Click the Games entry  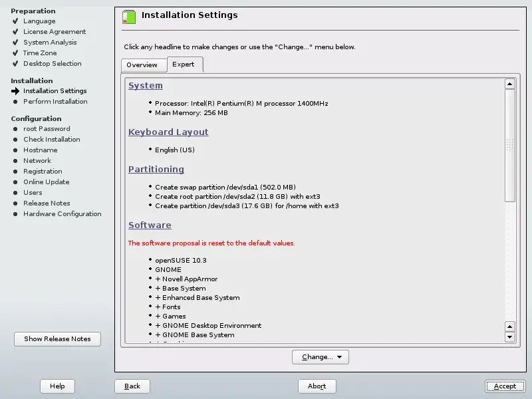click(170, 317)
